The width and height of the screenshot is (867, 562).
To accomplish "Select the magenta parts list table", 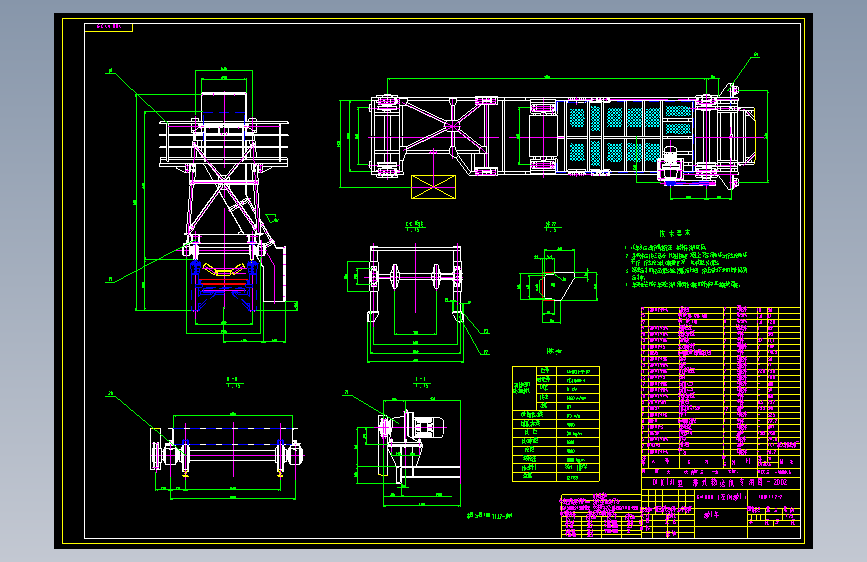I will click(720, 387).
